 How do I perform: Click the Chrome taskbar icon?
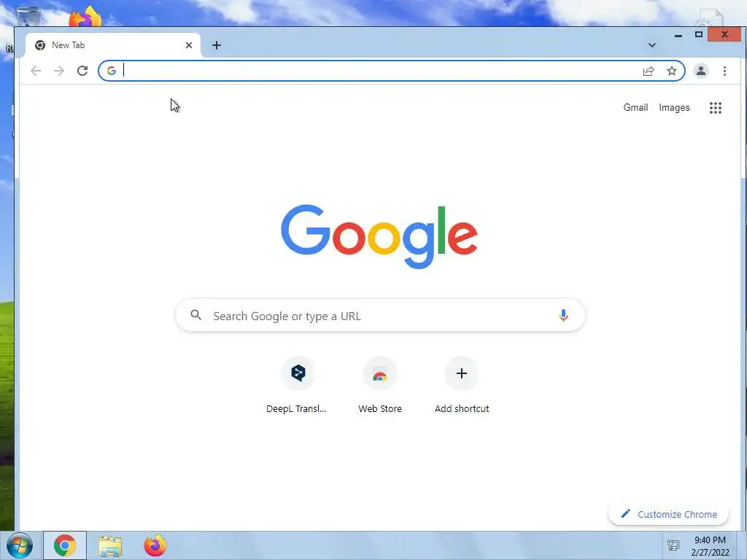coord(65,545)
